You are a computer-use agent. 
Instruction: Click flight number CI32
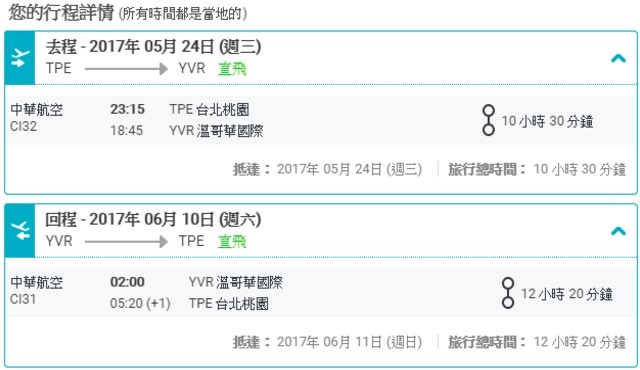coord(23,126)
